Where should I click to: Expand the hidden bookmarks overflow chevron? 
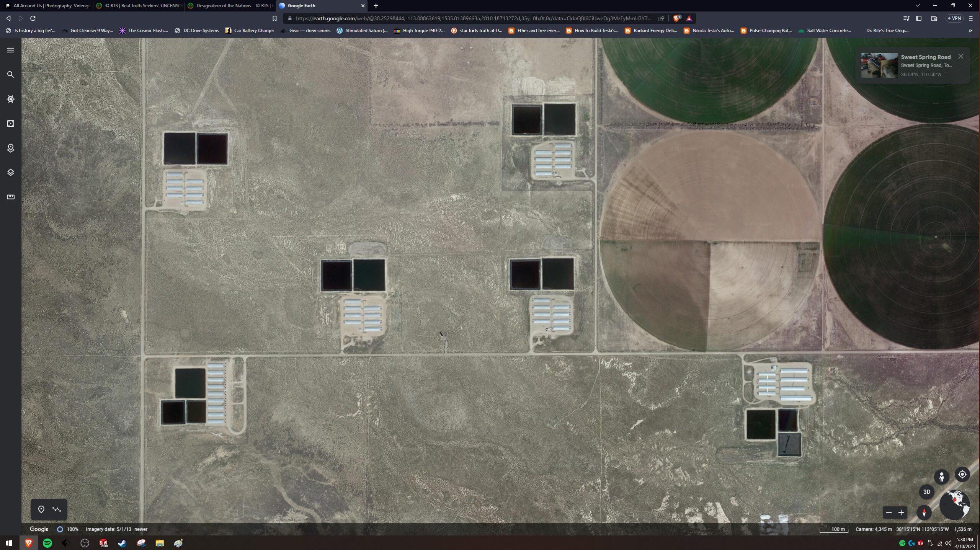pos(970,31)
